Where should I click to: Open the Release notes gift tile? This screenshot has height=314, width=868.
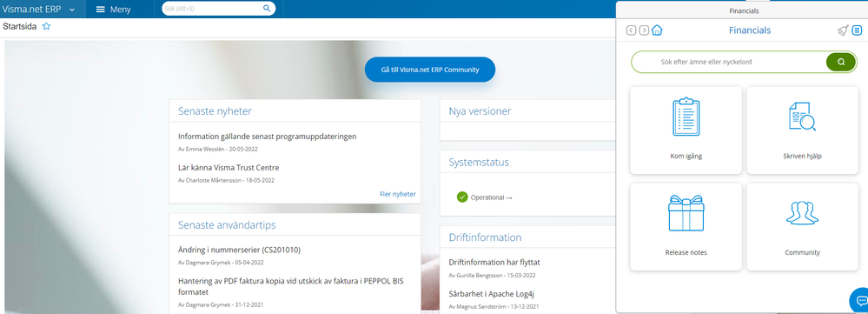coord(686,227)
